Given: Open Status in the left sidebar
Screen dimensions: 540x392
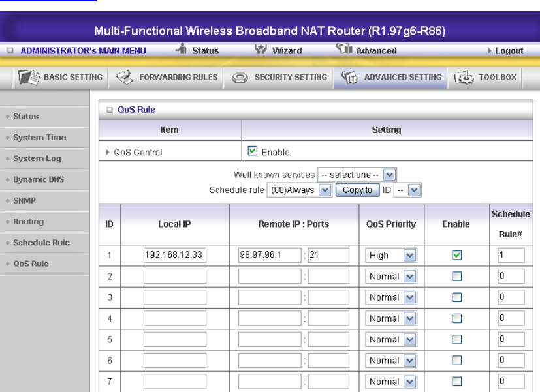Looking at the screenshot, I should point(26,117).
